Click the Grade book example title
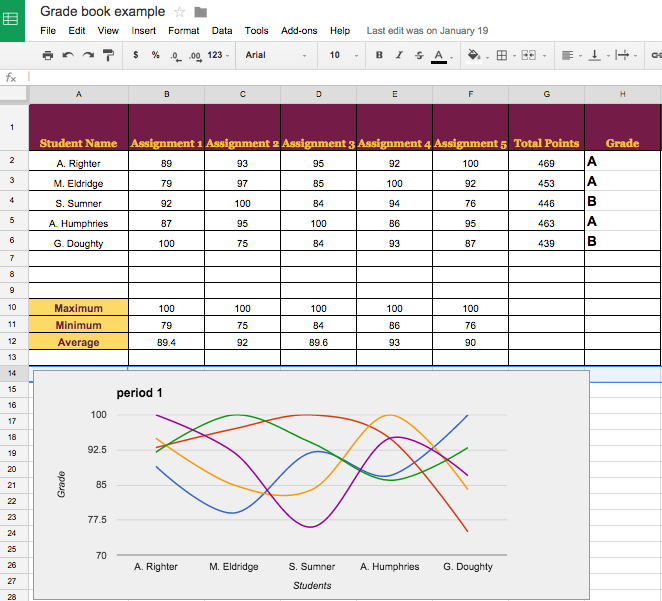The width and height of the screenshot is (662, 601). point(103,12)
